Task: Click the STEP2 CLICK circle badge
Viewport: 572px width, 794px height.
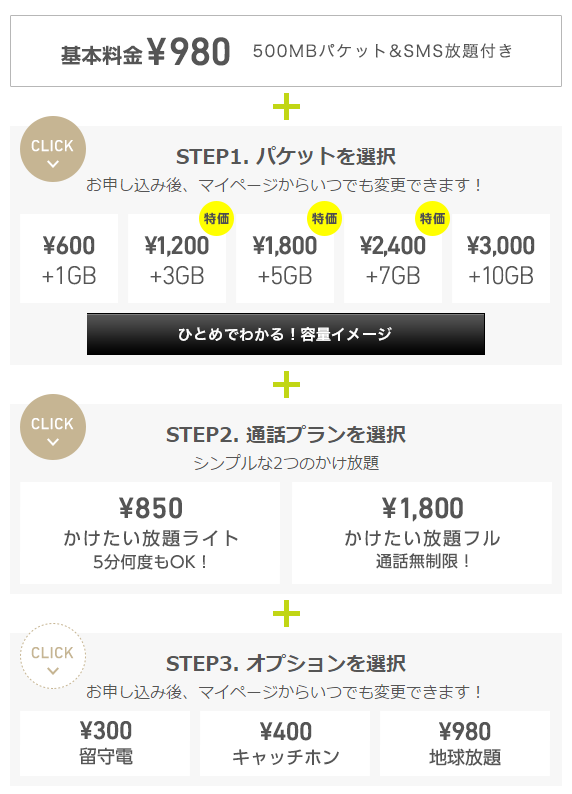Action: coord(53,427)
